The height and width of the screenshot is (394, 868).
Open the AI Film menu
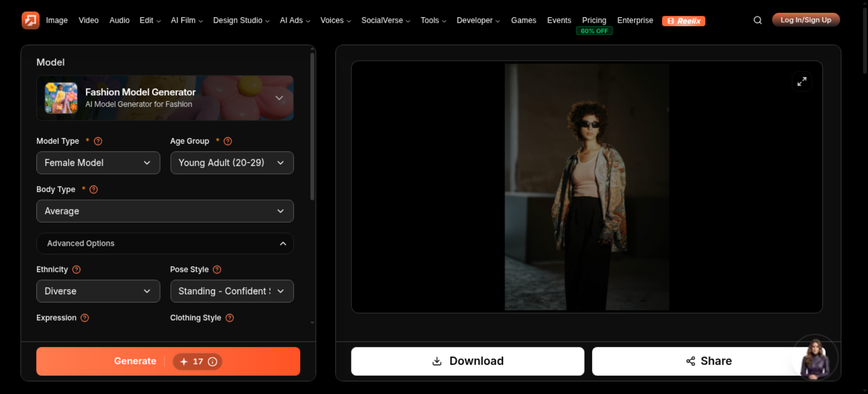pyautogui.click(x=187, y=20)
